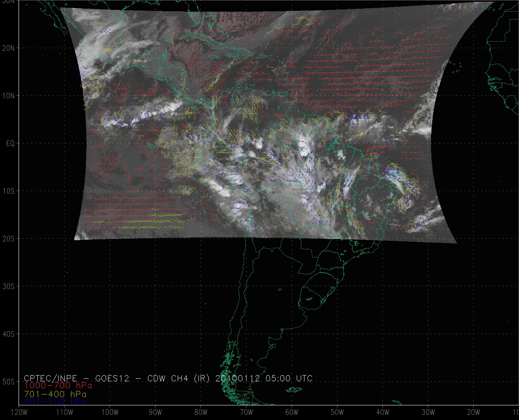Click the 30S latitude axis label
The image size is (519, 420).
(9, 286)
